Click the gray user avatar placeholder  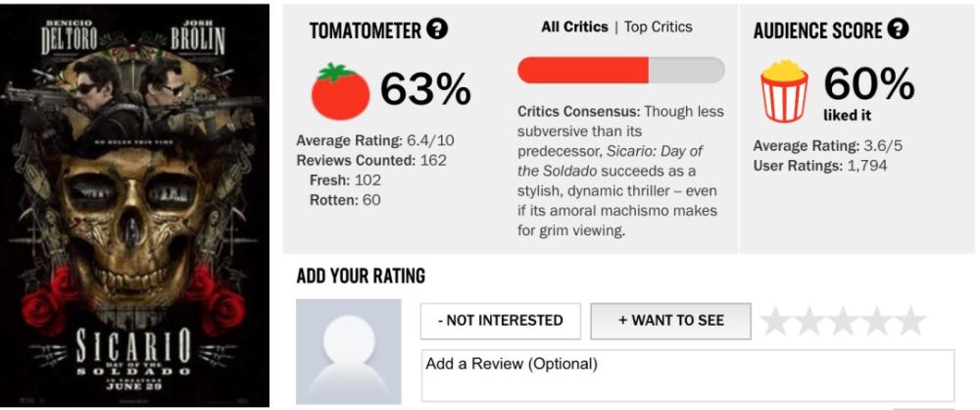(x=348, y=352)
